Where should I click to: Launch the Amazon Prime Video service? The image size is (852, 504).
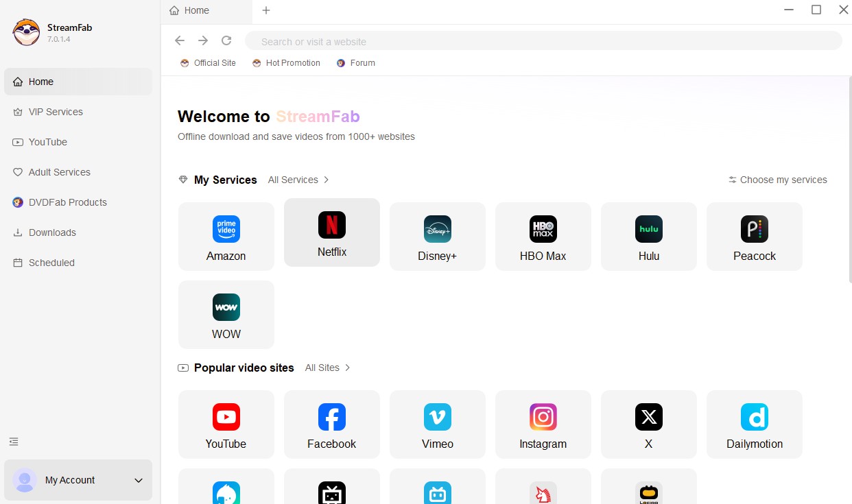(x=226, y=237)
